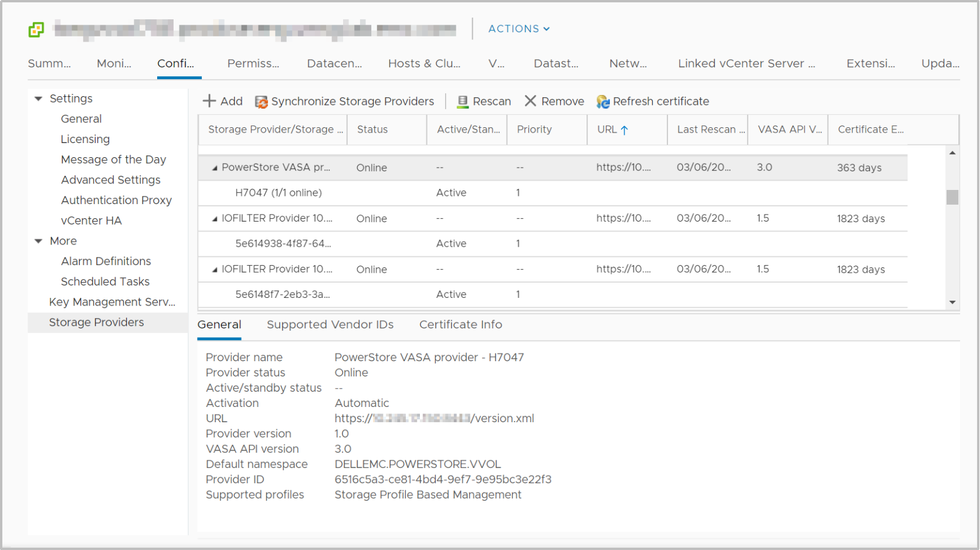The image size is (980, 550).
Task: Select the 5e6148f7-2eb3-3a row
Action: pyautogui.click(x=552, y=295)
